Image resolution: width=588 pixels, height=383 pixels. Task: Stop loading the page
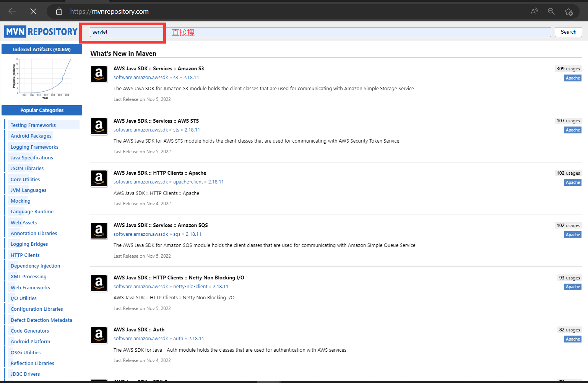33,11
